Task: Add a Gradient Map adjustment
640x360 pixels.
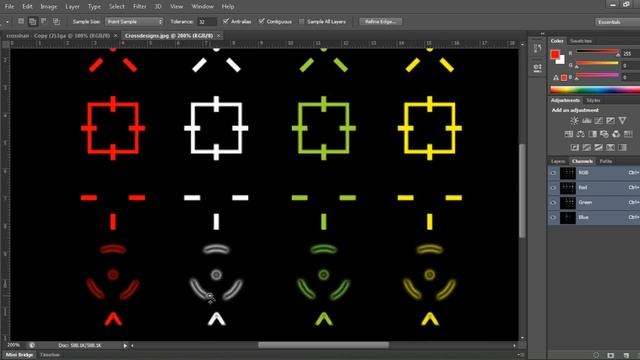Action: 622,147
